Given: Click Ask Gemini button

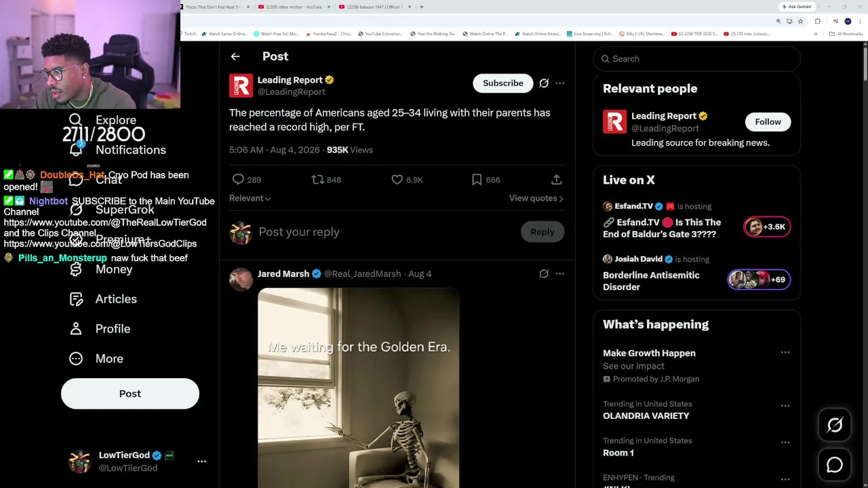Looking at the screenshot, I should click(x=797, y=7).
